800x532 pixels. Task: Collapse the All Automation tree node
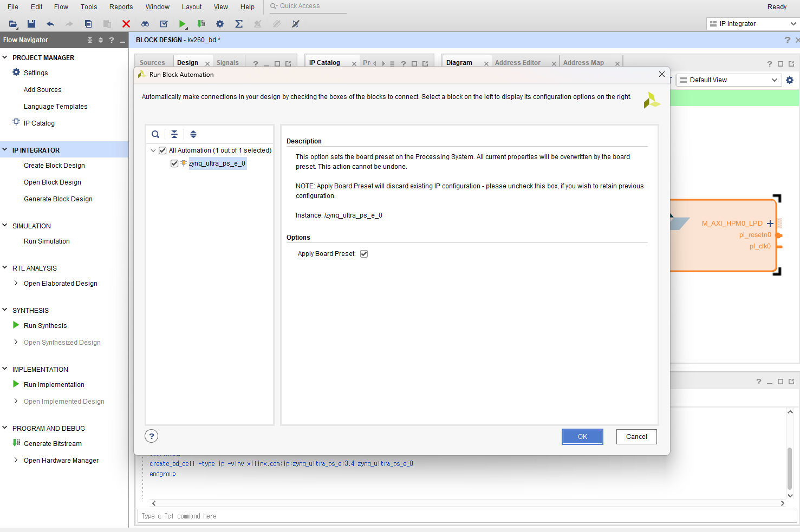pyautogui.click(x=153, y=150)
